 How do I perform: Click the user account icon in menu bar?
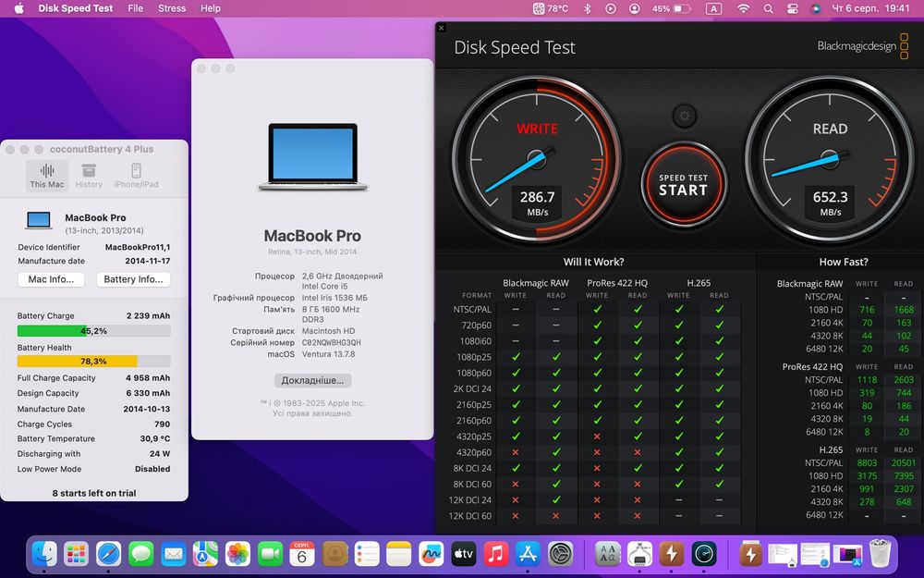pos(634,8)
